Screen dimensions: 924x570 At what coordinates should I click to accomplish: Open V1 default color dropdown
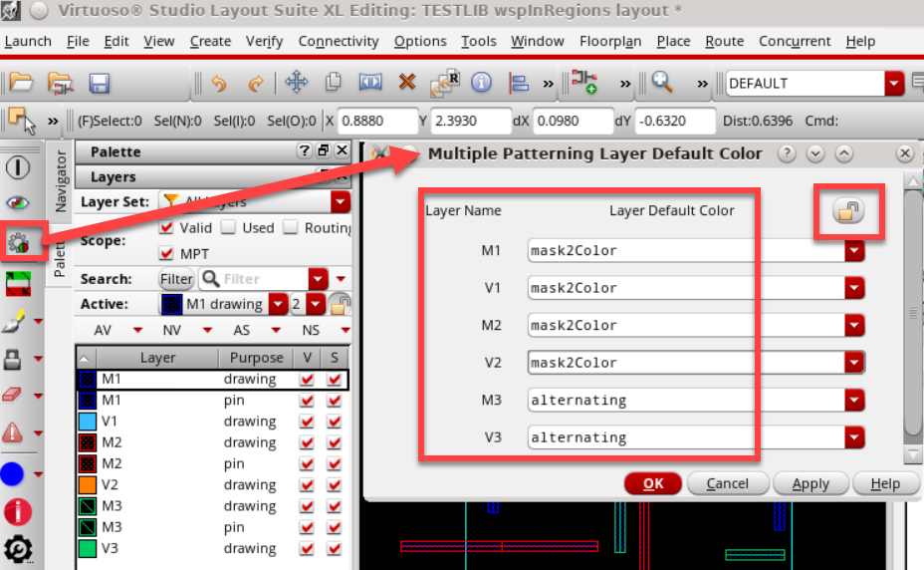pyautogui.click(x=854, y=288)
